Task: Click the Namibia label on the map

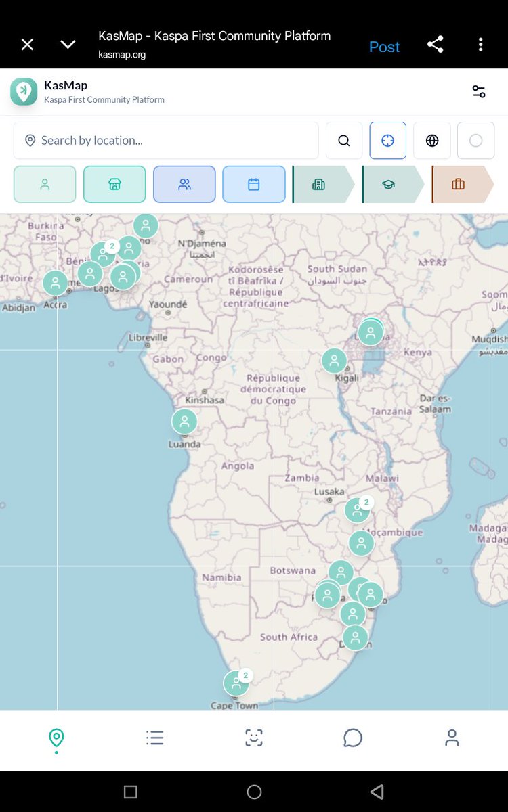Action: [x=221, y=577]
